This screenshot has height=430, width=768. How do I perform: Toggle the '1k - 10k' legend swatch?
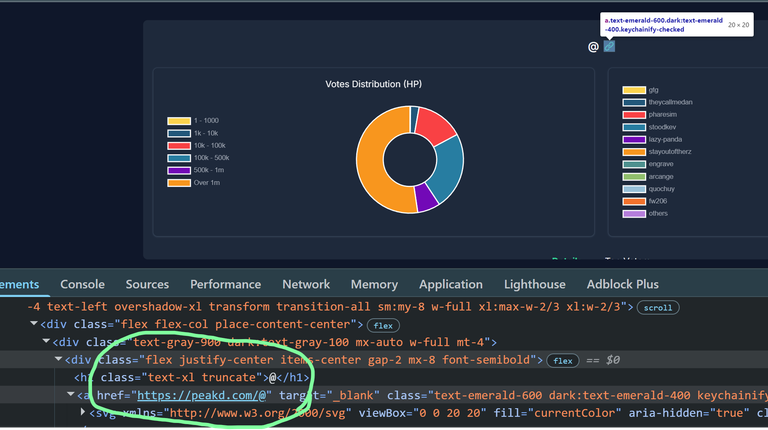coord(179,133)
